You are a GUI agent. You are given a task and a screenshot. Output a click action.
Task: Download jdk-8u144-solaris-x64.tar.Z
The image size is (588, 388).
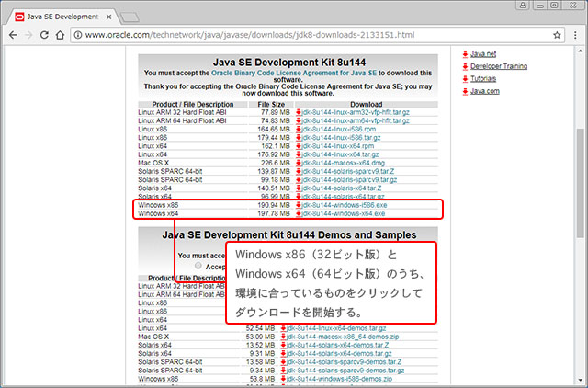[342, 188]
